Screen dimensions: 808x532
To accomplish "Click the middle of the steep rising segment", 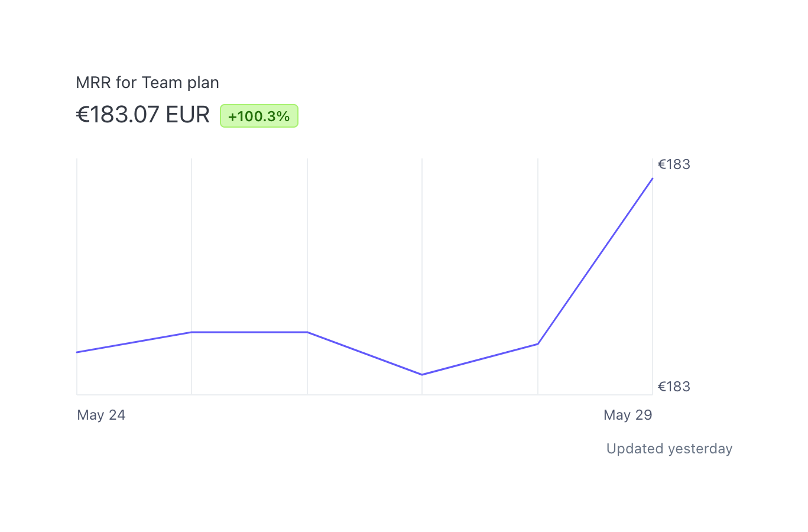I will 595,261.
